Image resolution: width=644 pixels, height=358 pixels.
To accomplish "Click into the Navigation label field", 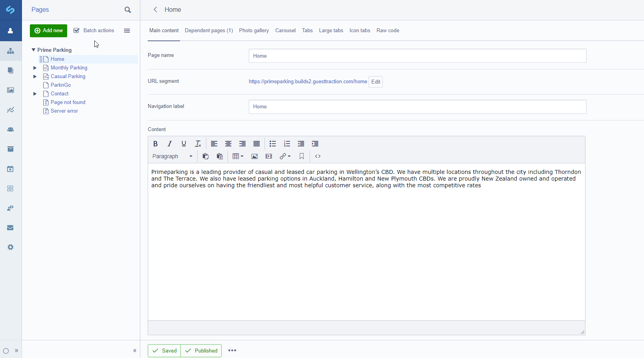I will point(418,107).
